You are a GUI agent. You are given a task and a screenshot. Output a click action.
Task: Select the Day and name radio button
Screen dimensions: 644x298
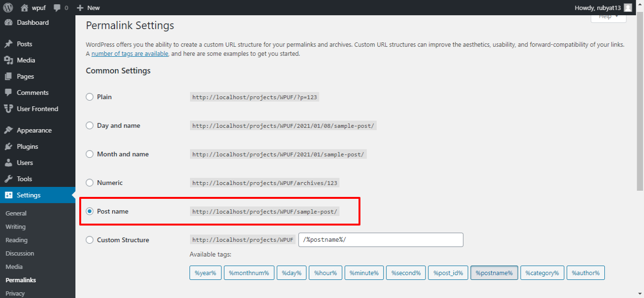coord(90,125)
